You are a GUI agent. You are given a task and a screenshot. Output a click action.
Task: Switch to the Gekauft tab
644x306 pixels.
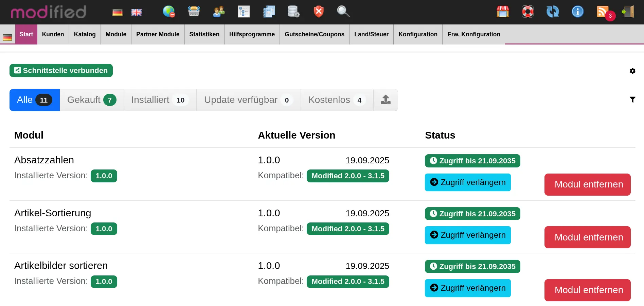[x=92, y=100]
